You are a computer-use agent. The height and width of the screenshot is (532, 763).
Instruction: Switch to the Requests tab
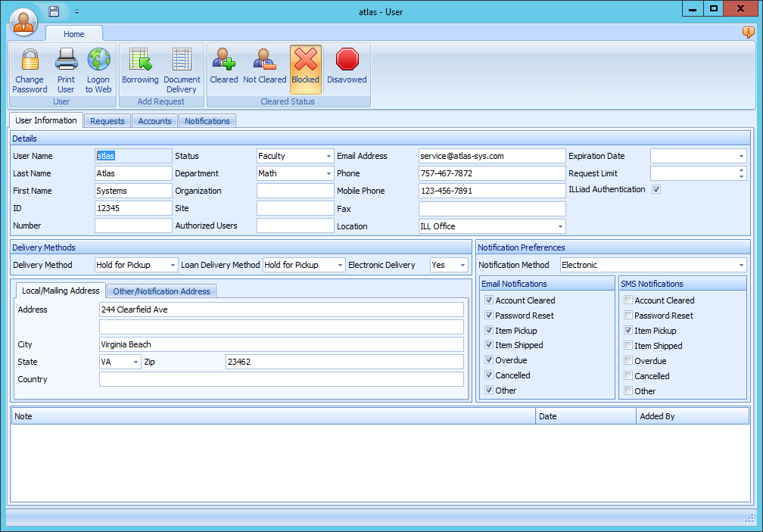pos(107,121)
